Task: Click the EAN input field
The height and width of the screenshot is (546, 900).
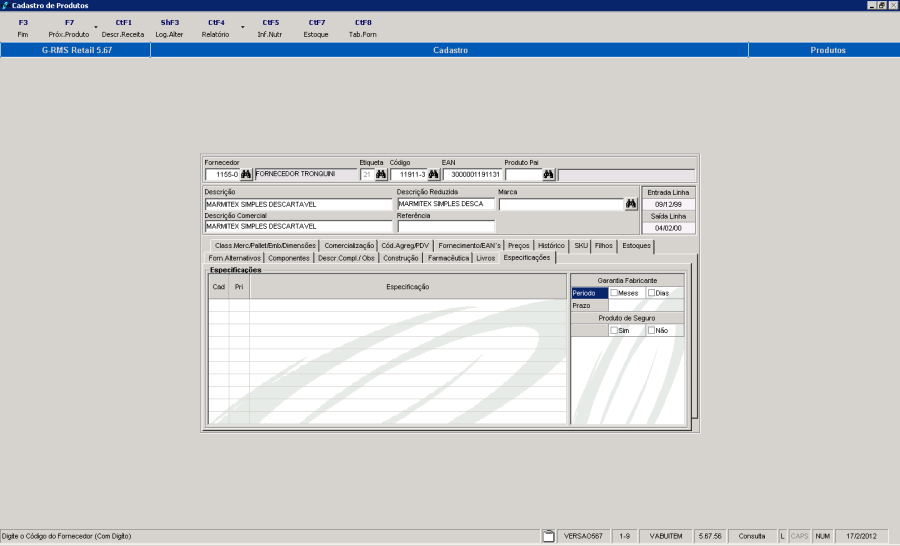Action: (x=472, y=175)
